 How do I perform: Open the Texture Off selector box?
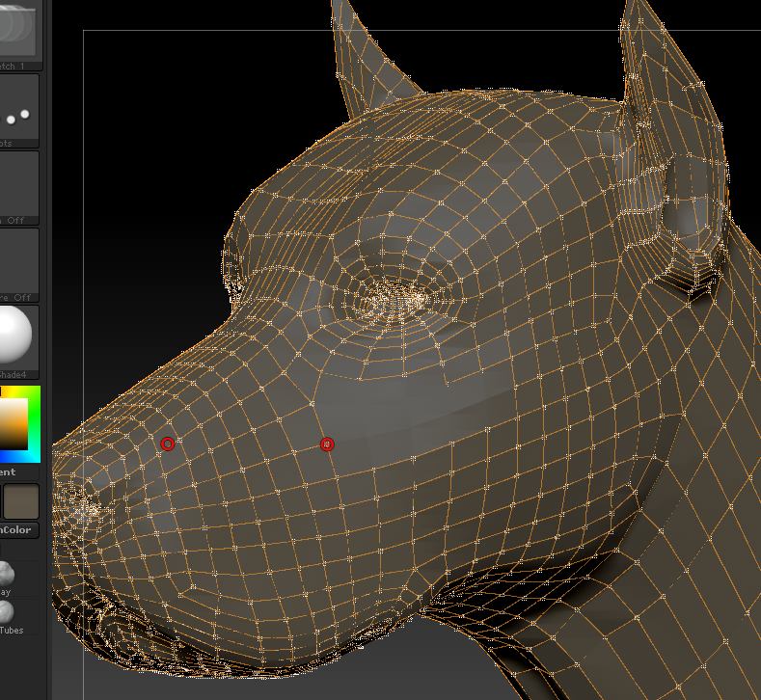click(18, 265)
